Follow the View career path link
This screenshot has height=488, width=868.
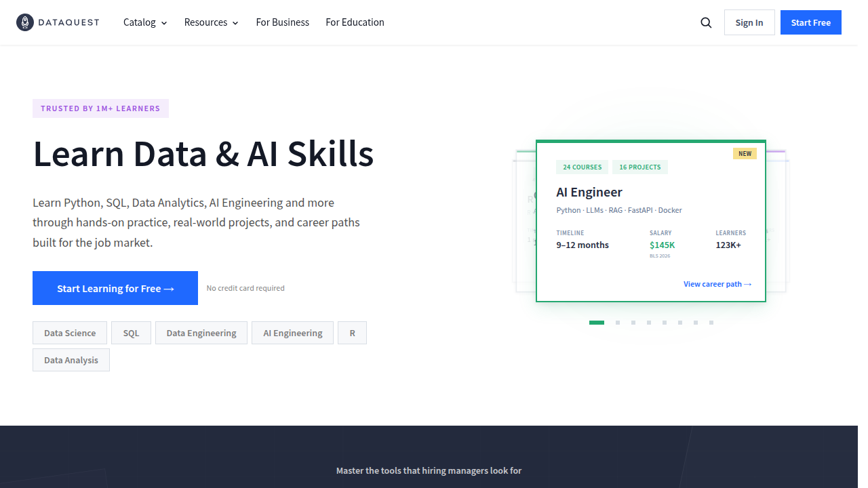pyautogui.click(x=717, y=284)
